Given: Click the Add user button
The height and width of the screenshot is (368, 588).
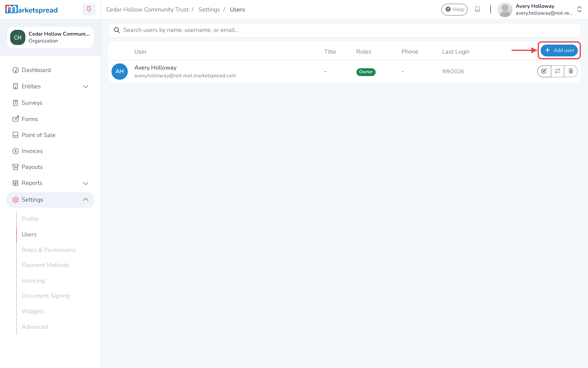Looking at the screenshot, I should click(559, 50).
